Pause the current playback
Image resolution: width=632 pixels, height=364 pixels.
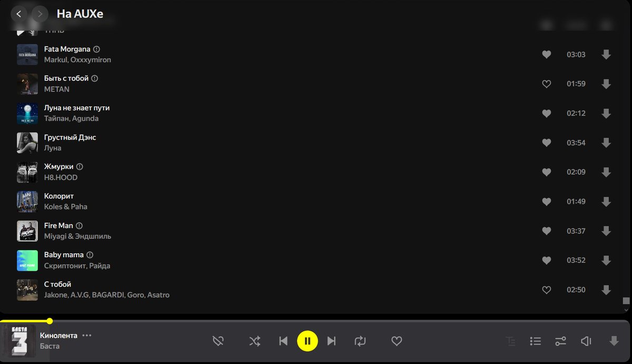pos(308,341)
